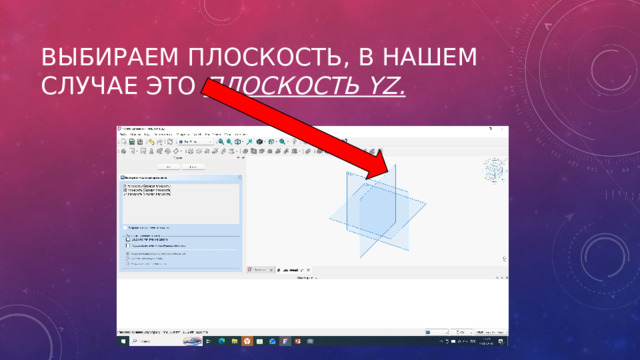
Task: Open the View menu
Action: 147,134
